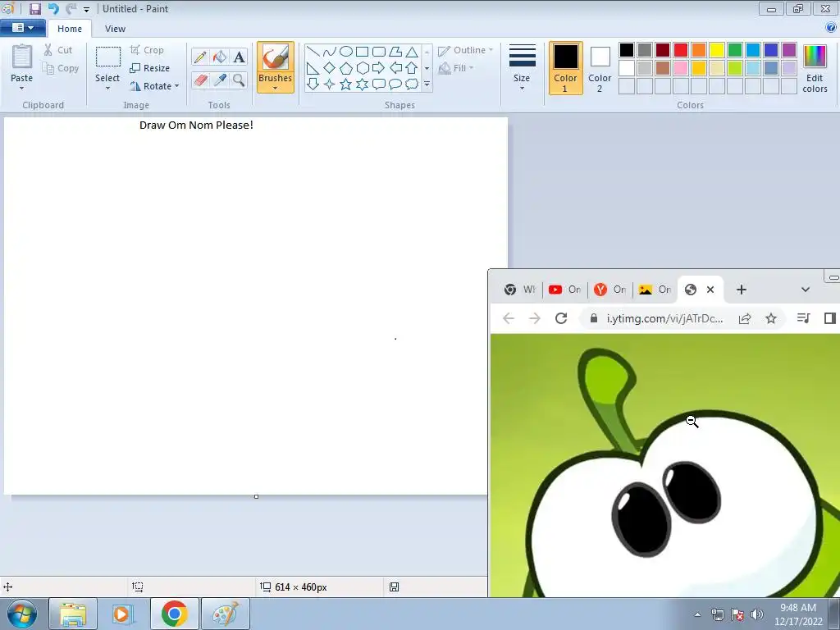Click the Resize button
Image resolution: width=840 pixels, height=630 pixels.
(150, 68)
